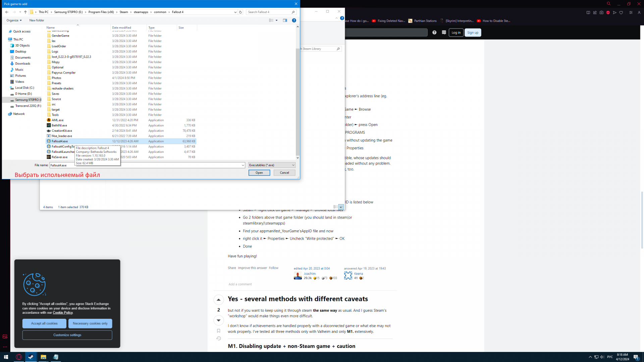Image resolution: width=644 pixels, height=362 pixels.
Task: Click the file list vertical scrollbar
Action: tap(297, 101)
